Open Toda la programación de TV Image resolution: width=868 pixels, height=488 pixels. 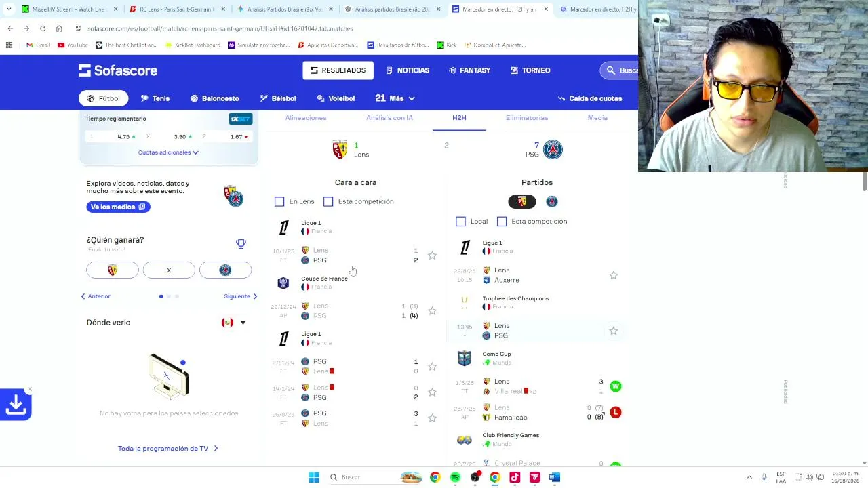pos(168,449)
